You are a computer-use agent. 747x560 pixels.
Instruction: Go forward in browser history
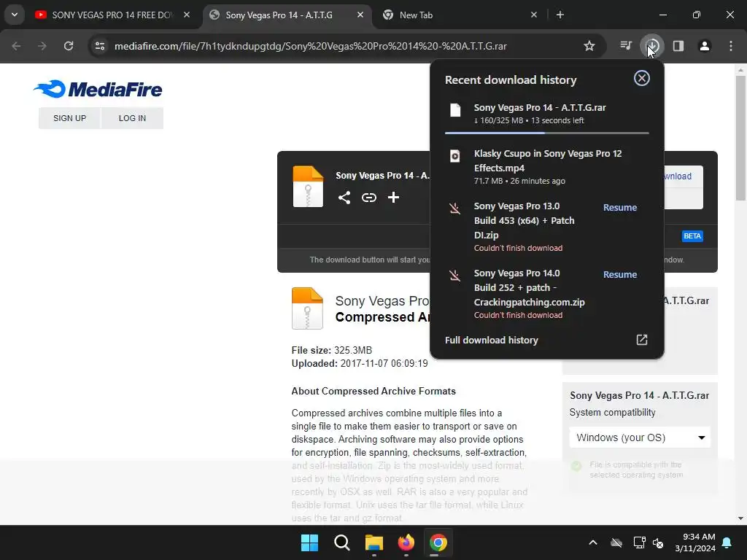pos(42,46)
